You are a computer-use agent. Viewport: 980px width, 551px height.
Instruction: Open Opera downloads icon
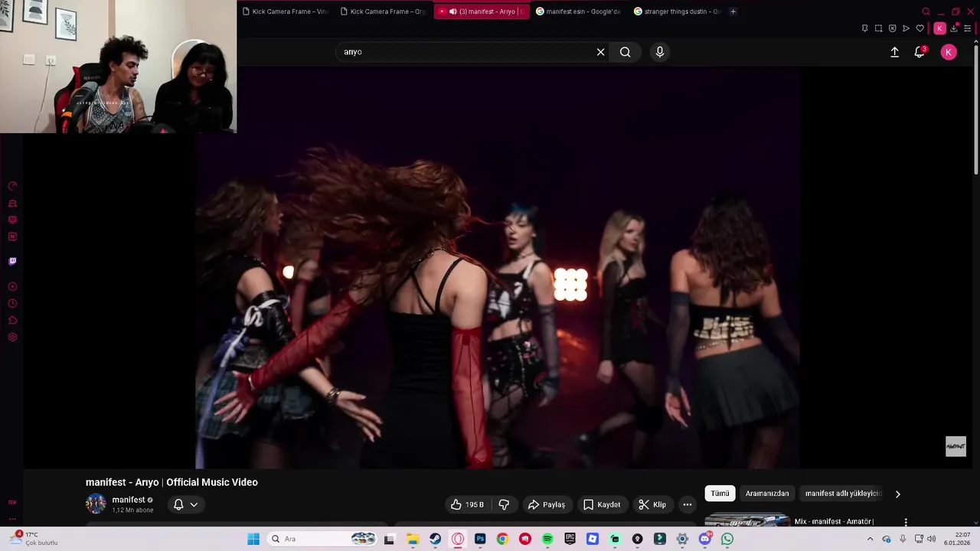(x=954, y=28)
